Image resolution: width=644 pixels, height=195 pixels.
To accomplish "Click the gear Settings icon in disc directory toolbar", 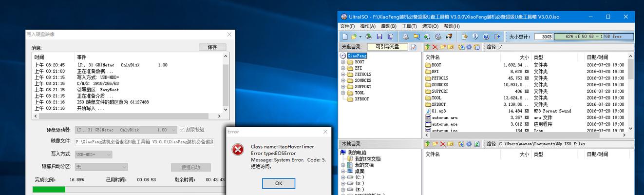I will [x=469, y=47].
